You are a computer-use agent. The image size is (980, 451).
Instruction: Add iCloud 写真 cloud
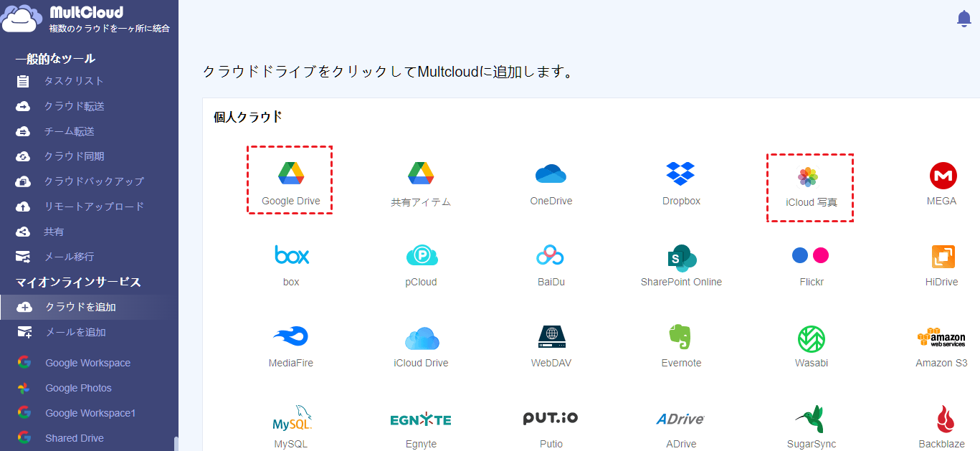811,186
